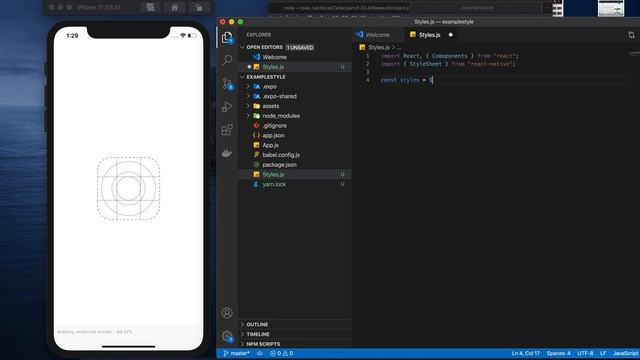Switch to the Styles.js editor tab
The height and width of the screenshot is (360, 640).
pyautogui.click(x=429, y=35)
